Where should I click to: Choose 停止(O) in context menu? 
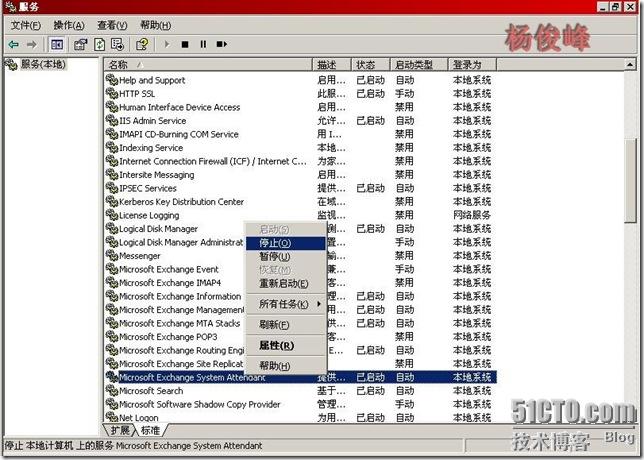tap(285, 243)
